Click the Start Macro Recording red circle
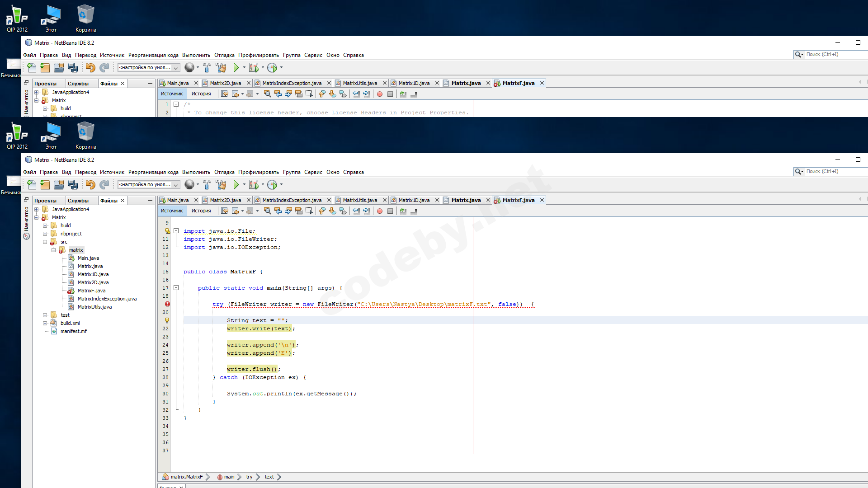This screenshot has height=488, width=868. 380,211
